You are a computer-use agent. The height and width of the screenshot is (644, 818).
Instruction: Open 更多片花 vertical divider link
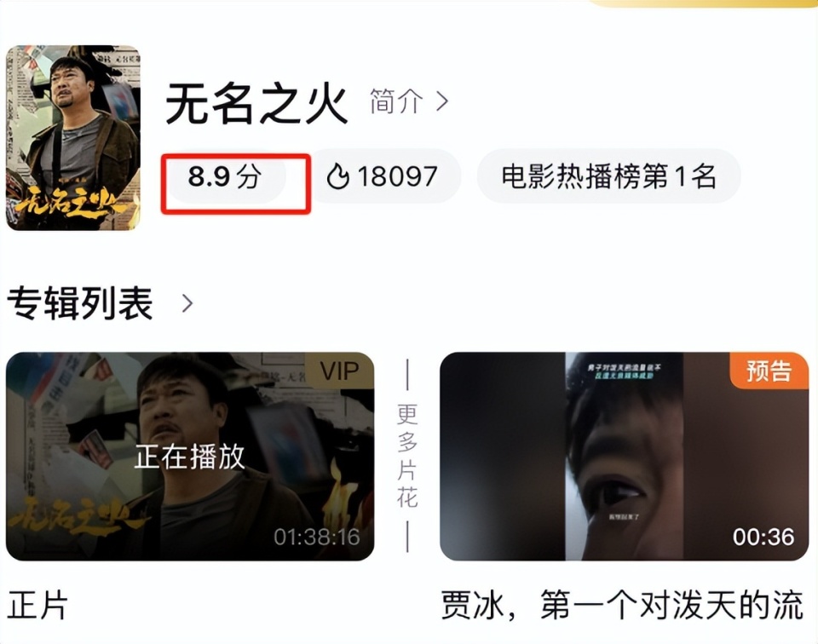point(407,455)
